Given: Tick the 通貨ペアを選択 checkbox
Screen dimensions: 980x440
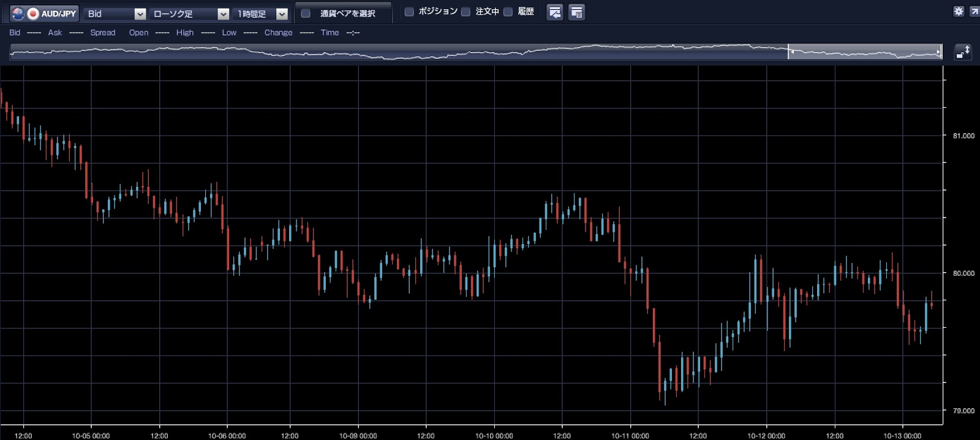Looking at the screenshot, I should (306, 13).
